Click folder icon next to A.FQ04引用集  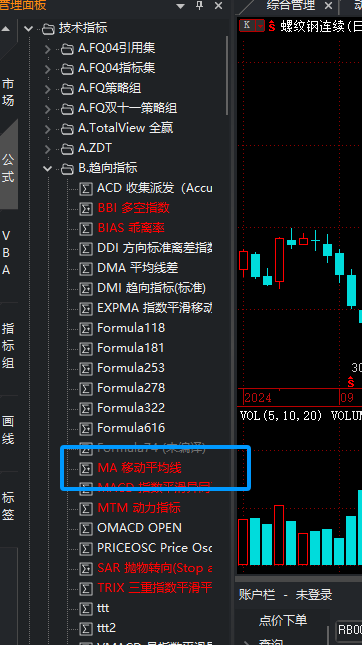click(67, 49)
